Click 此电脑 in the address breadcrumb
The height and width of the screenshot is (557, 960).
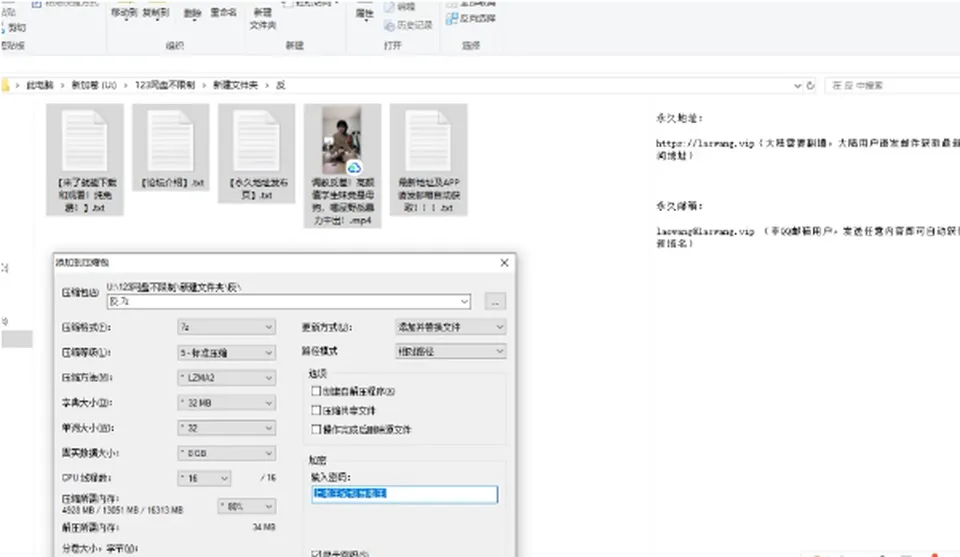40,85
